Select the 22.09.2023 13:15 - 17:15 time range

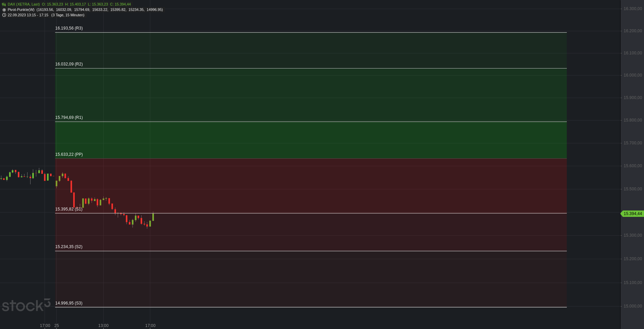coord(28,15)
